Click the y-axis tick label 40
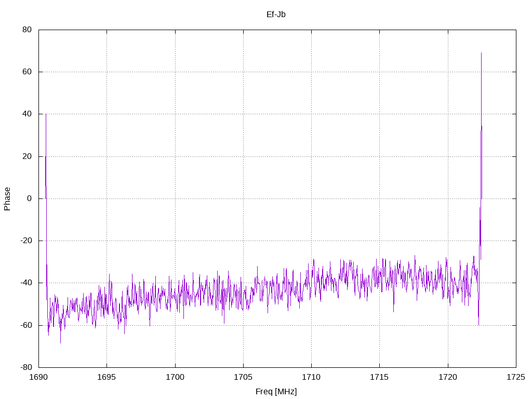The height and width of the screenshot is (399, 532). 27,114
